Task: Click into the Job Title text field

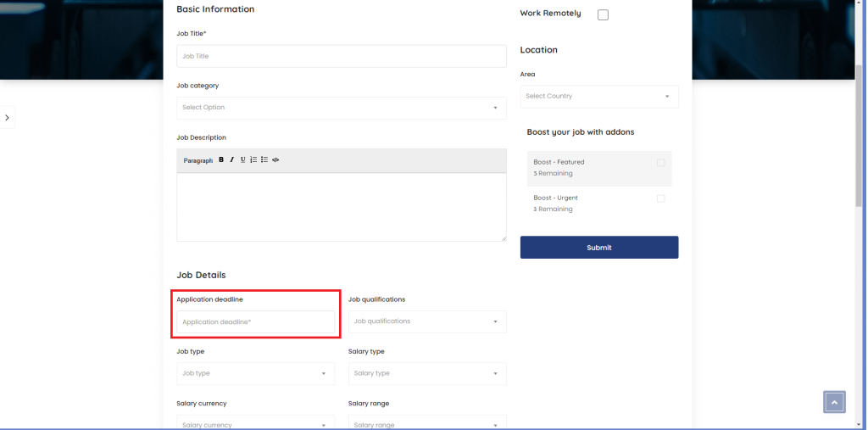Action: click(x=341, y=56)
